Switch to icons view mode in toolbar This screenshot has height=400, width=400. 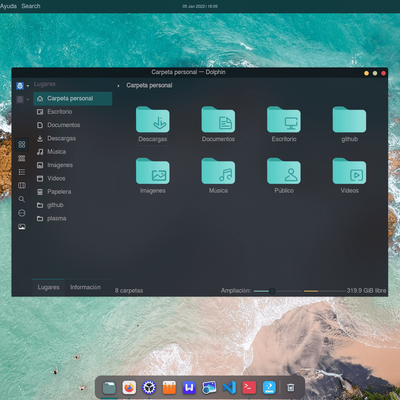(x=22, y=144)
